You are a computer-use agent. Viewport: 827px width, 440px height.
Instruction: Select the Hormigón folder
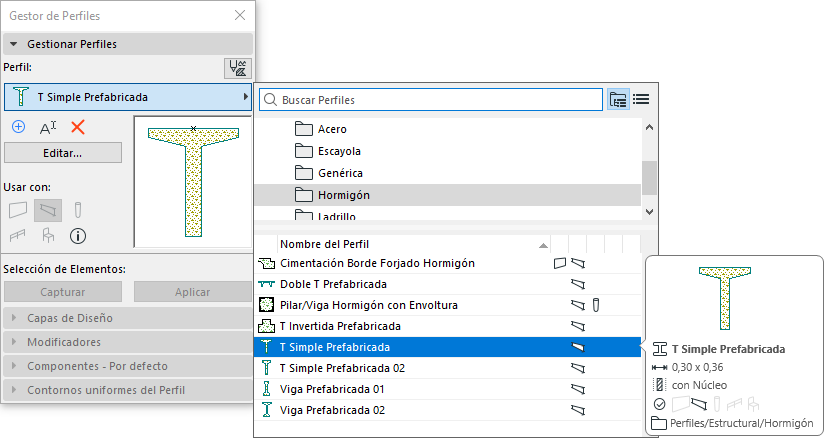pos(447,195)
